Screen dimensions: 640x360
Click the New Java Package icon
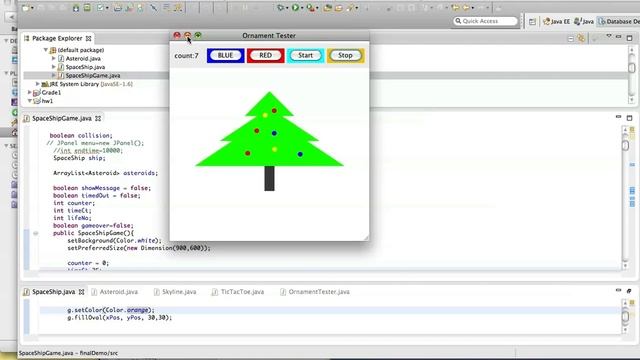click(x=327, y=7)
